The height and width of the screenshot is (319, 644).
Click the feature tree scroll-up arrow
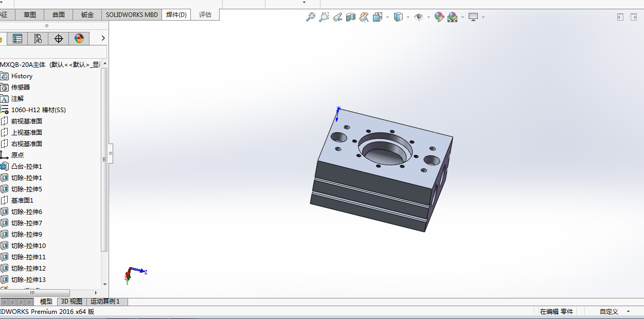[x=105, y=64]
